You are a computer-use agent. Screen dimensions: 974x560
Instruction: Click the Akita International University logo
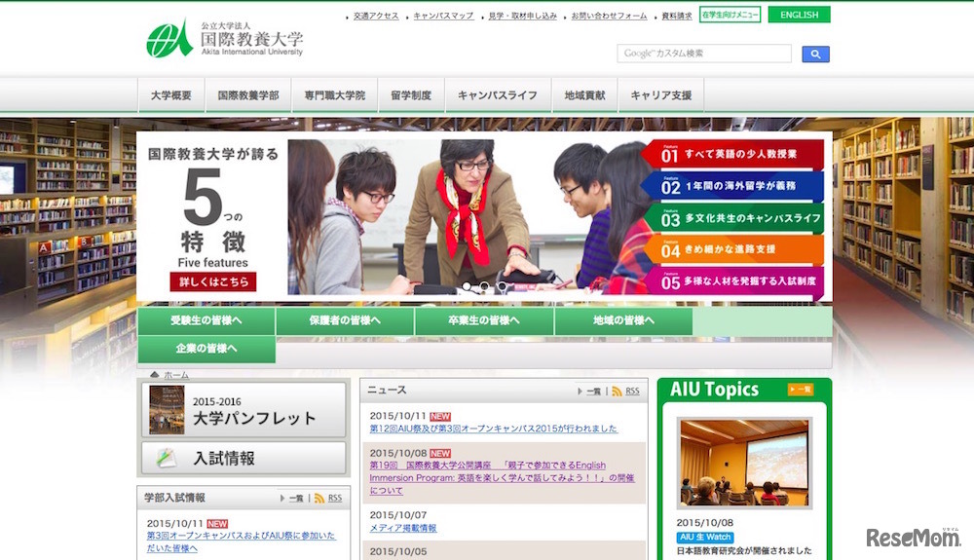pyautogui.click(x=224, y=39)
